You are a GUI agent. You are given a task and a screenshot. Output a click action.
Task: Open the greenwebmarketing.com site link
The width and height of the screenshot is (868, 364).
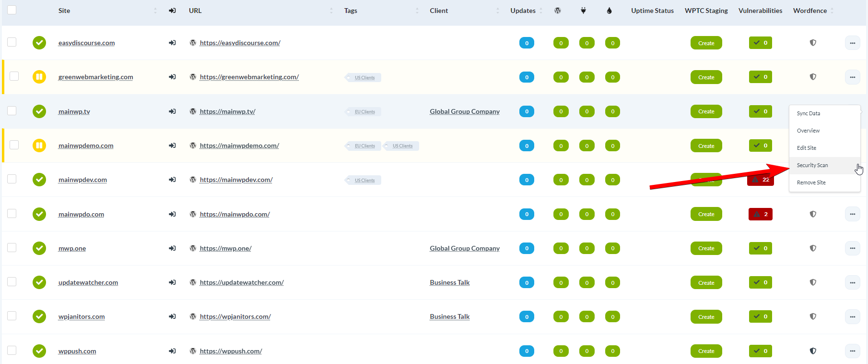pos(96,77)
